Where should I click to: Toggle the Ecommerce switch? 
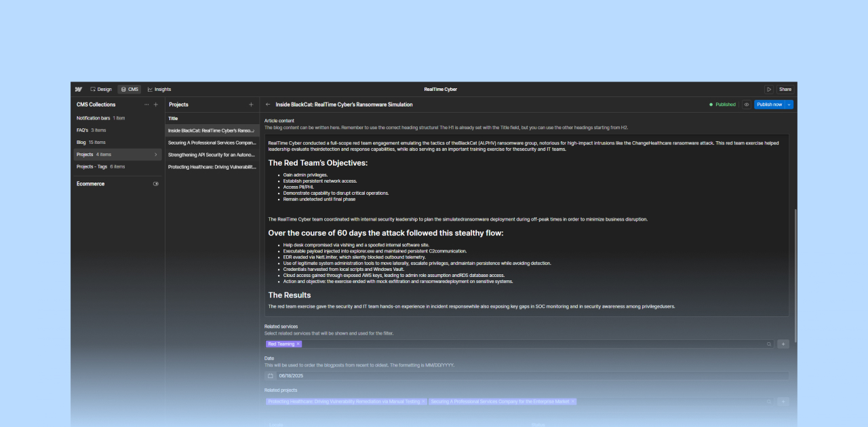[x=156, y=184]
